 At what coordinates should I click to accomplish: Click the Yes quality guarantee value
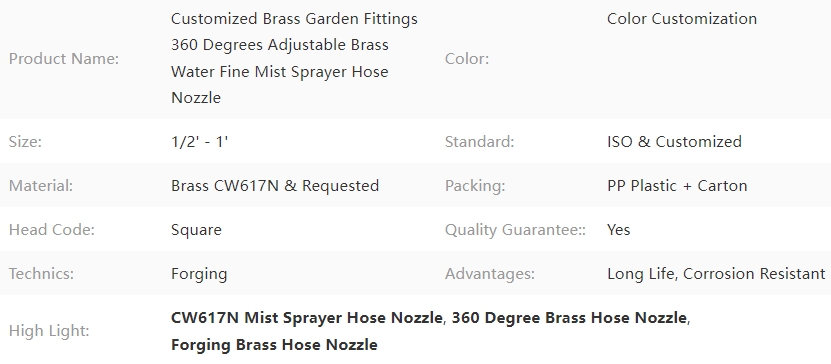pyautogui.click(x=618, y=230)
